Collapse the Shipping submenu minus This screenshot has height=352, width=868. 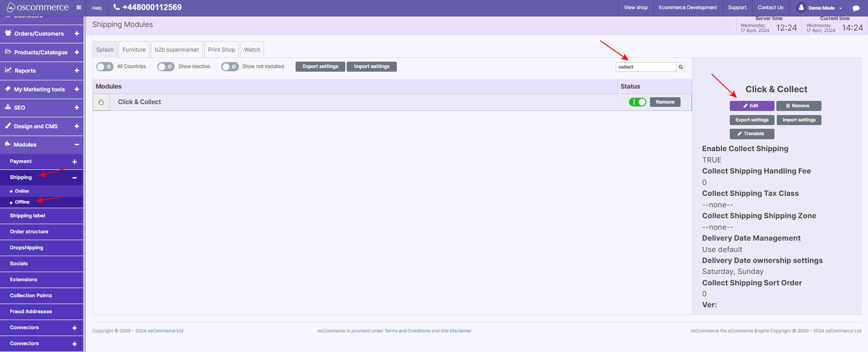[74, 178]
